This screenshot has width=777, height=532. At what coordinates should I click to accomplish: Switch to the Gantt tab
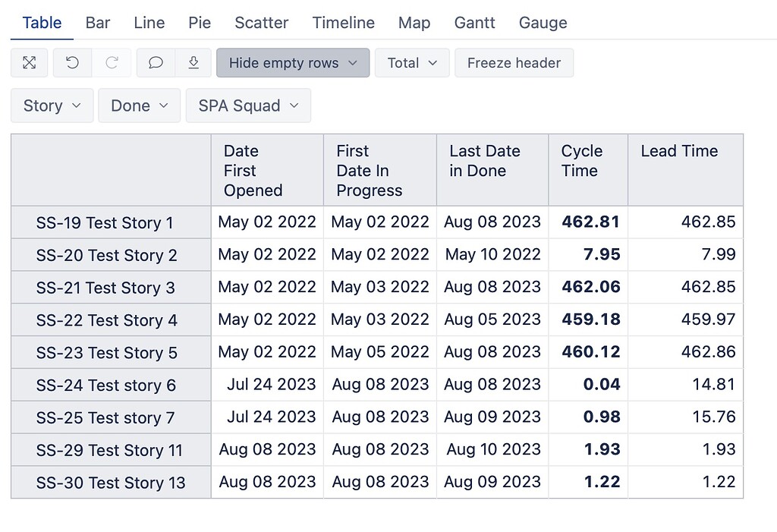[x=474, y=23]
